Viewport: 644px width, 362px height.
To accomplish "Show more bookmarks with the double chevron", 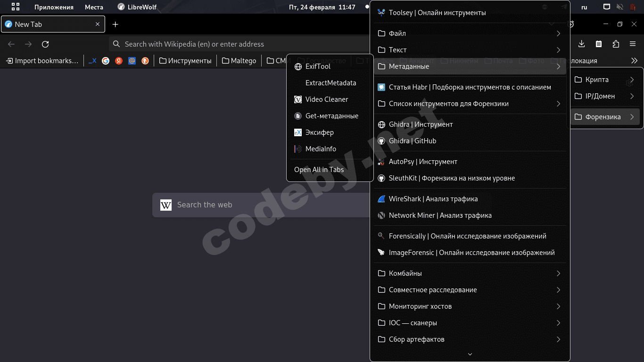I will [634, 60].
